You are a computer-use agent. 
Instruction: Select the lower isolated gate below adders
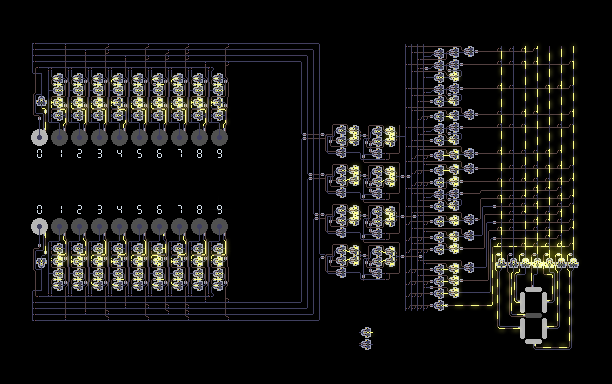point(366,345)
